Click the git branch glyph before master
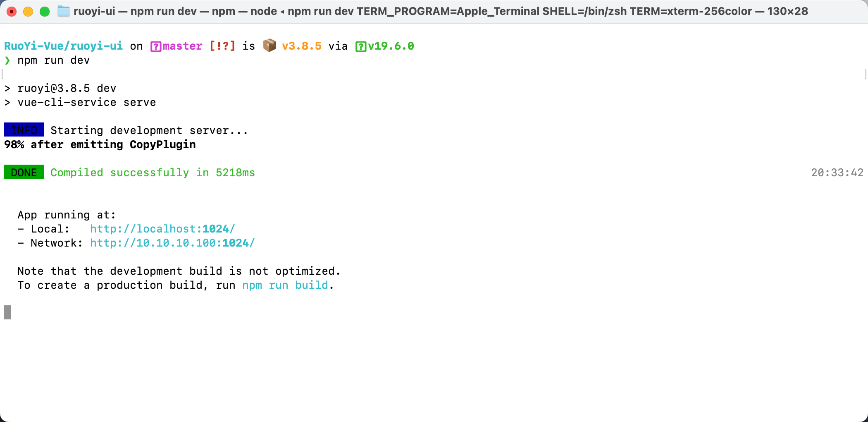The image size is (868, 422). coord(156,46)
